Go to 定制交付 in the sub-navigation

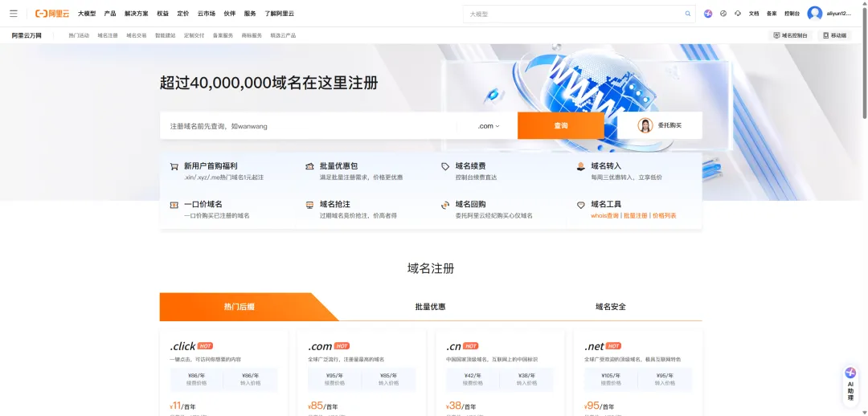(194, 35)
